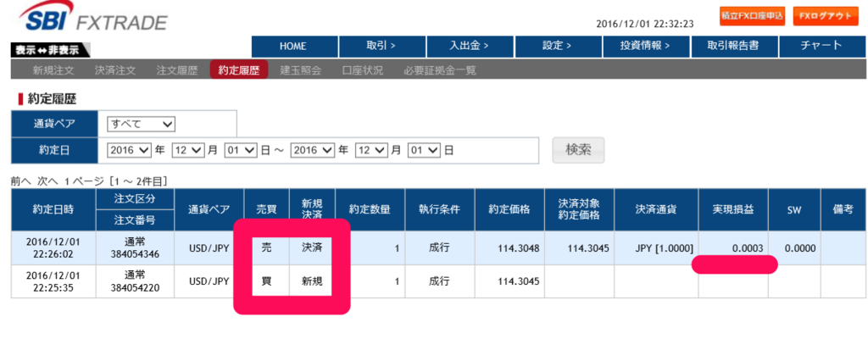868x361 pixels.
Task: Click the 約定価格 column header
Action: coord(509,210)
